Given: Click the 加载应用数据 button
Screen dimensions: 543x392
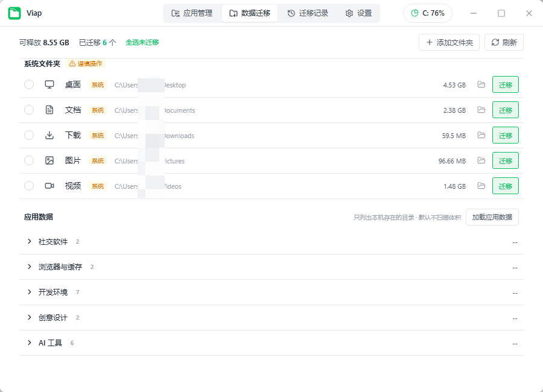Looking at the screenshot, I should pos(492,217).
